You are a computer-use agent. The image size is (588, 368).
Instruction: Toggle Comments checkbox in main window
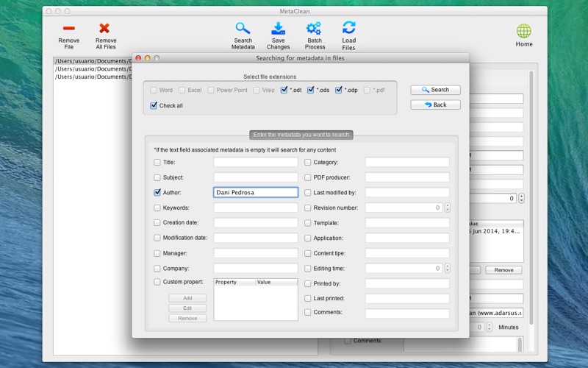(x=348, y=341)
